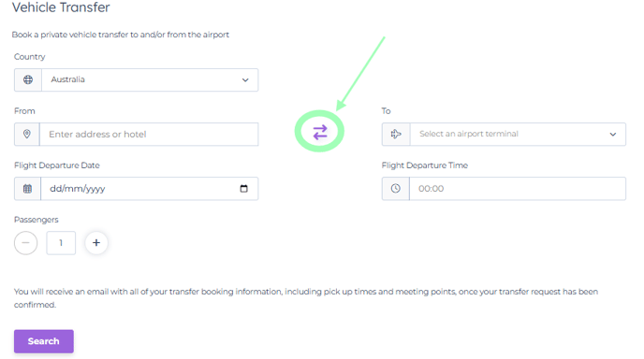Click the Passengers label

(37, 220)
